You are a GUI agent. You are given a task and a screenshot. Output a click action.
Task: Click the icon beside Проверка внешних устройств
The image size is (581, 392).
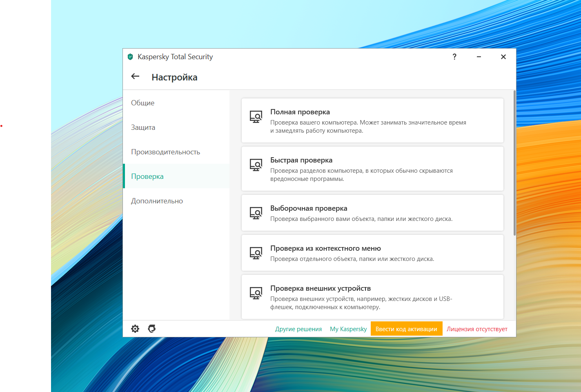pos(256,293)
